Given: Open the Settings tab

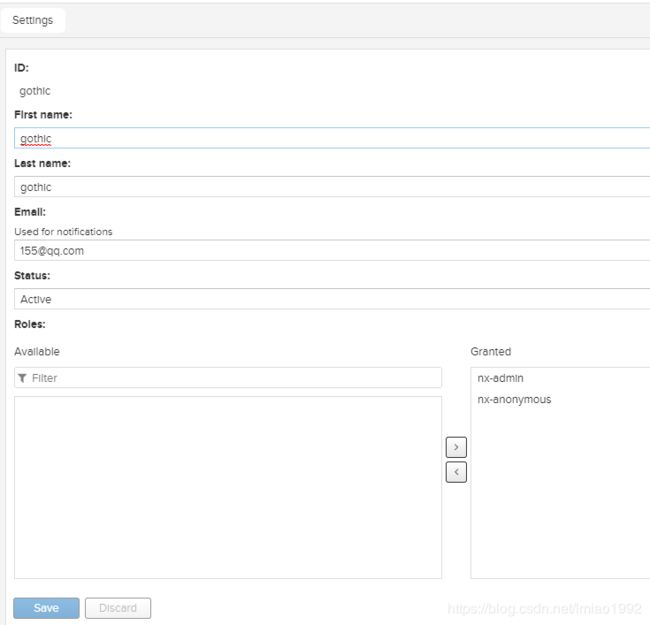Looking at the screenshot, I should pos(33,20).
